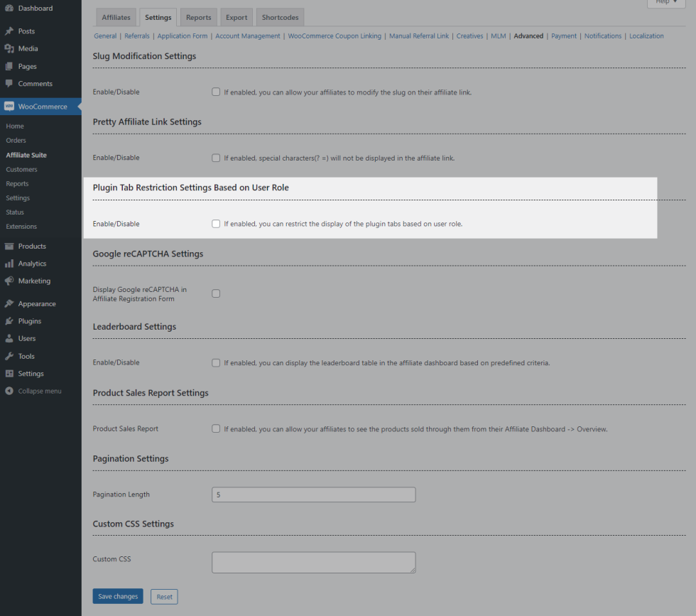696x616 pixels.
Task: Enable Slug Modification checkbox
Action: point(216,92)
